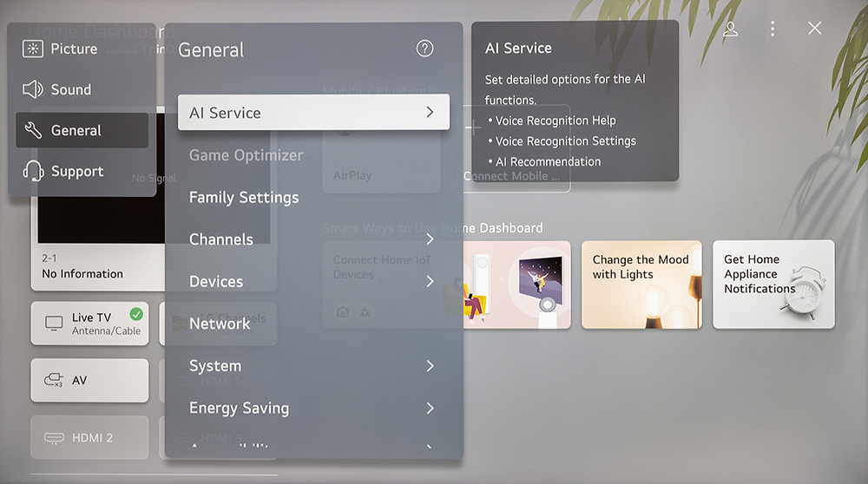Select the General settings category
The width and height of the screenshot is (868, 484).
82,130
